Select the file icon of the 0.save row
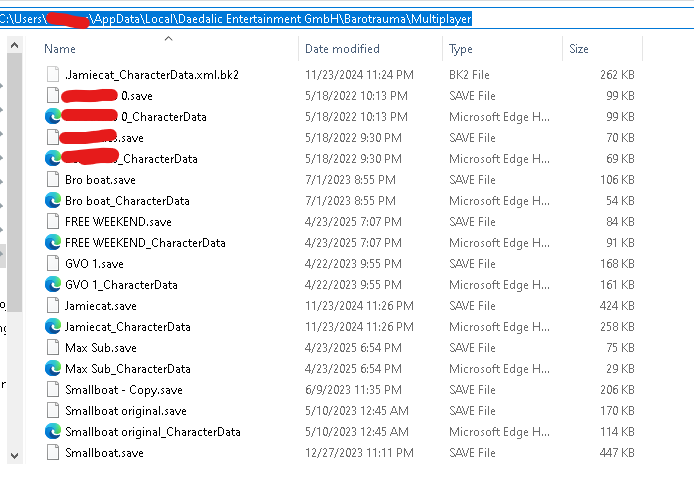Viewport: 694px width, 477px height. point(53,95)
